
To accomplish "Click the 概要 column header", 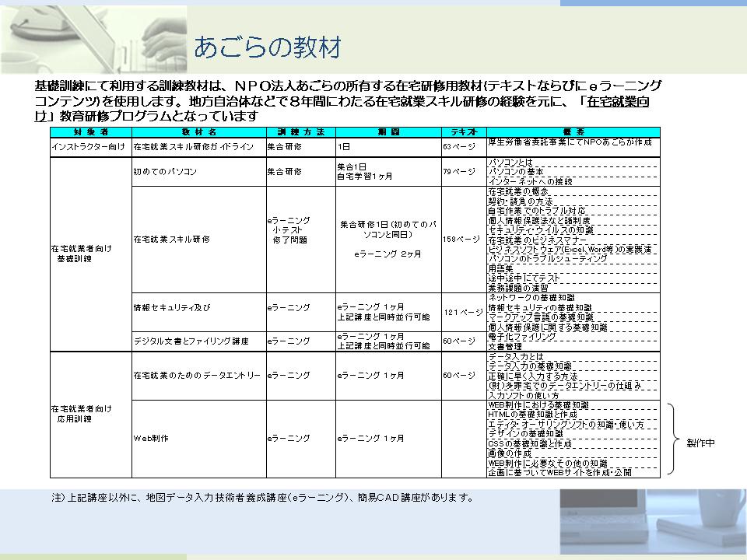I will (x=573, y=132).
